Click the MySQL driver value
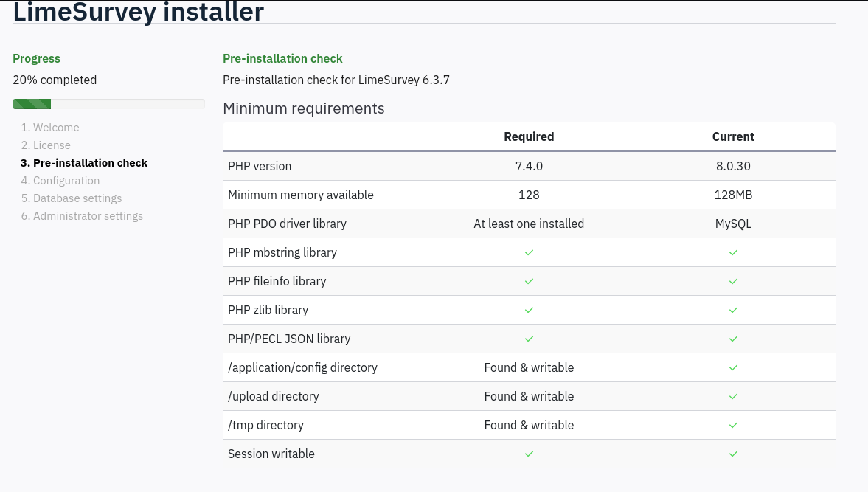 pyautogui.click(x=733, y=224)
